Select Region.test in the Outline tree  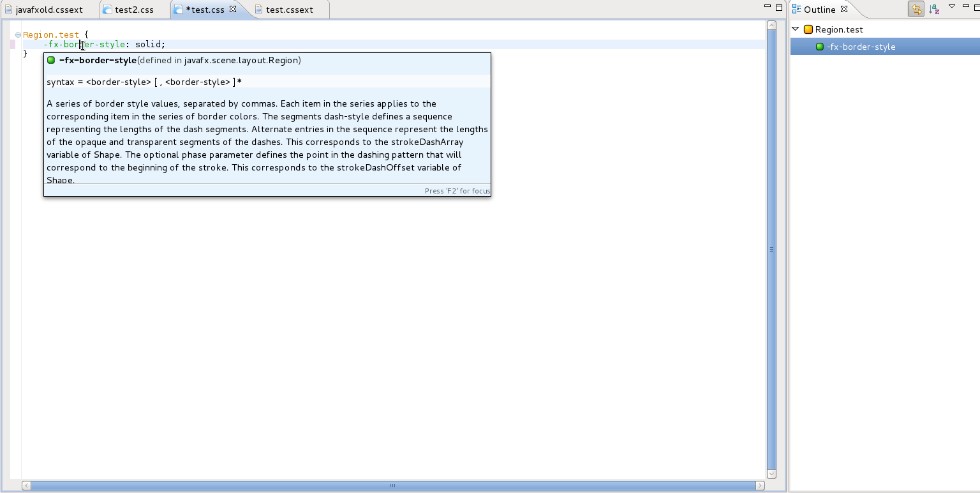[838, 29]
